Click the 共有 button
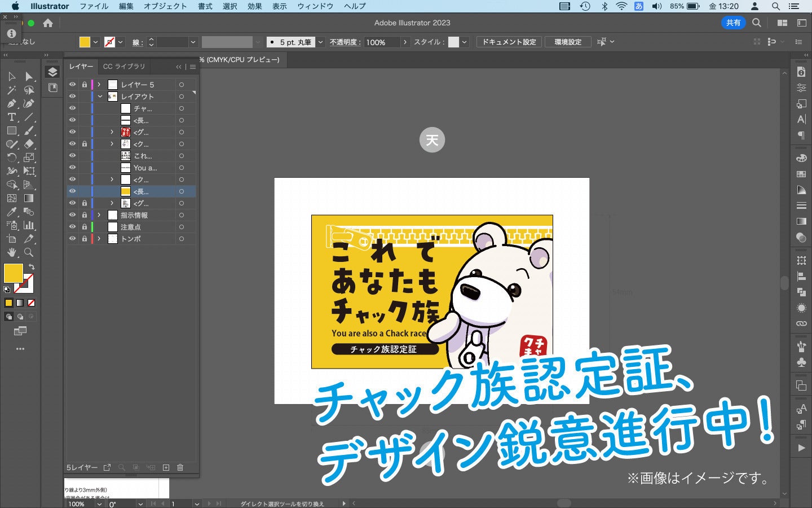This screenshot has width=812, height=508. click(x=733, y=23)
